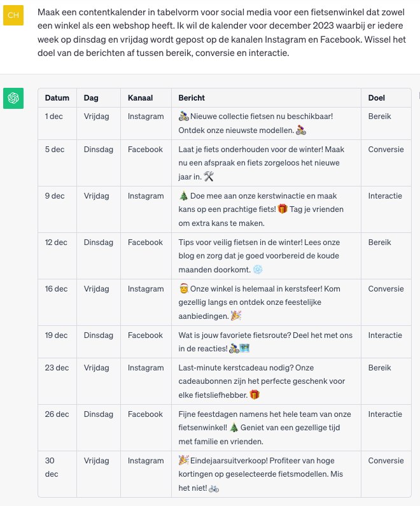Click the Christmas tree emoji before "Doe mee"
Image resolution: width=420 pixels, height=506 pixels.
pos(184,196)
